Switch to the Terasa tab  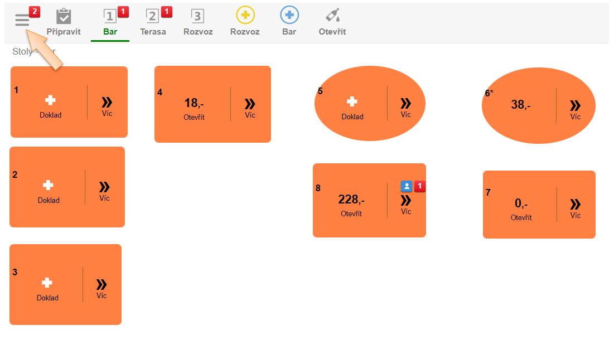tap(153, 22)
